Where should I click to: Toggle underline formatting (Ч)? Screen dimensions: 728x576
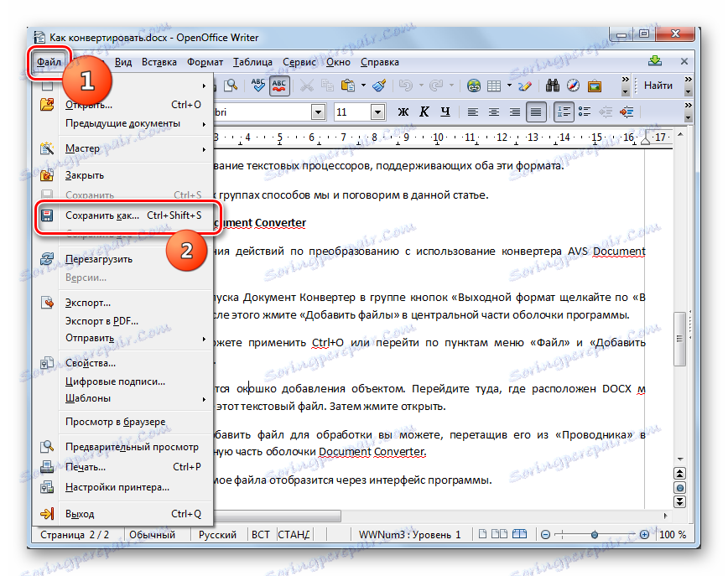point(445,112)
